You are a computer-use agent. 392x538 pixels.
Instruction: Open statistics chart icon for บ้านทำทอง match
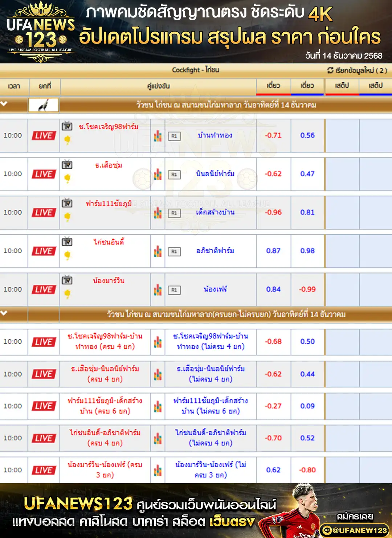[x=158, y=136]
